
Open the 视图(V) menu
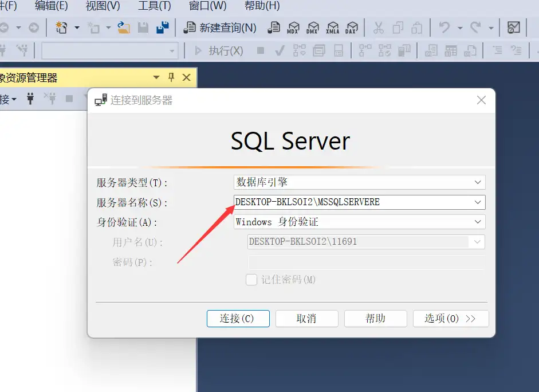point(103,6)
